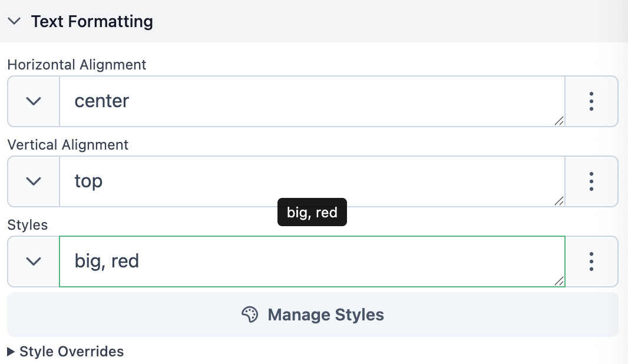Open the Styles three-dot options menu
The image size is (628, 364).
tap(591, 262)
